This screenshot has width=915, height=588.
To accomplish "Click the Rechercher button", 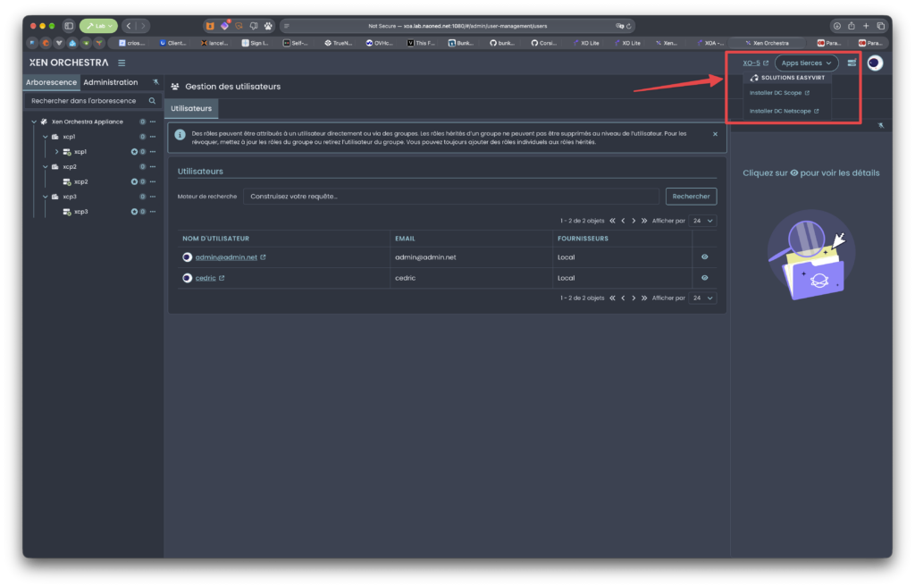I will click(691, 197).
